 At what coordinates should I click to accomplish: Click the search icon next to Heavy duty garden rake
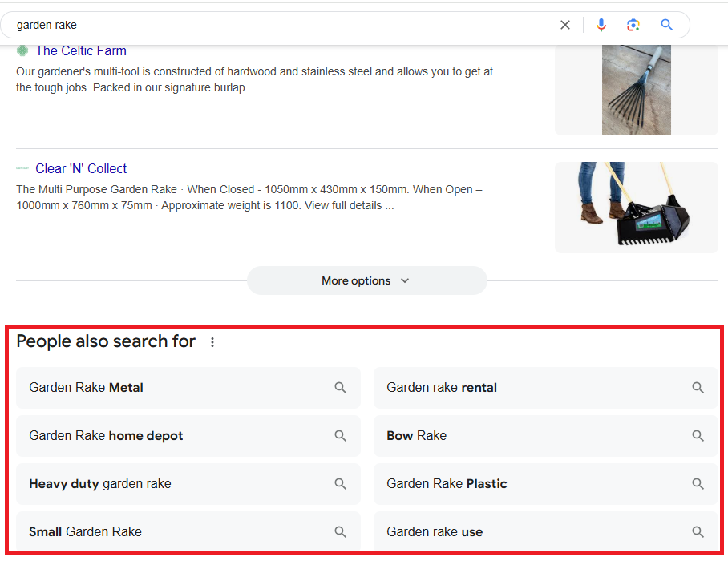341,483
